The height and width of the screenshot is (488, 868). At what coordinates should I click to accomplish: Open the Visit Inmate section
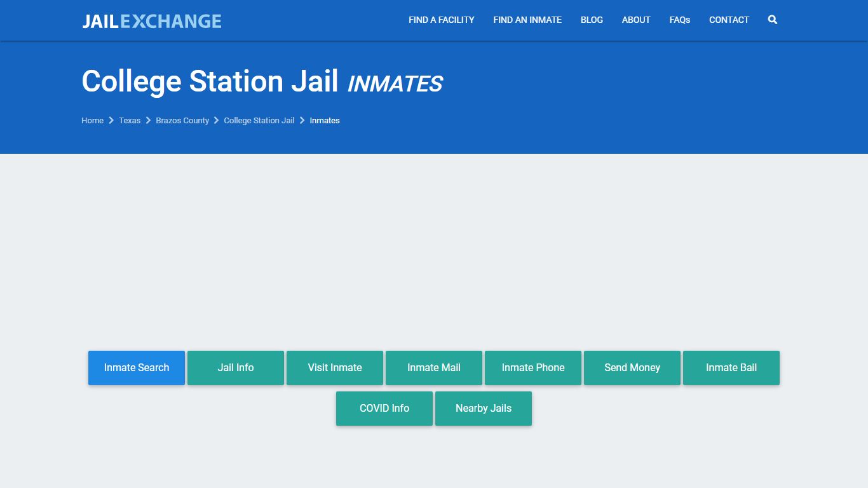coord(335,368)
